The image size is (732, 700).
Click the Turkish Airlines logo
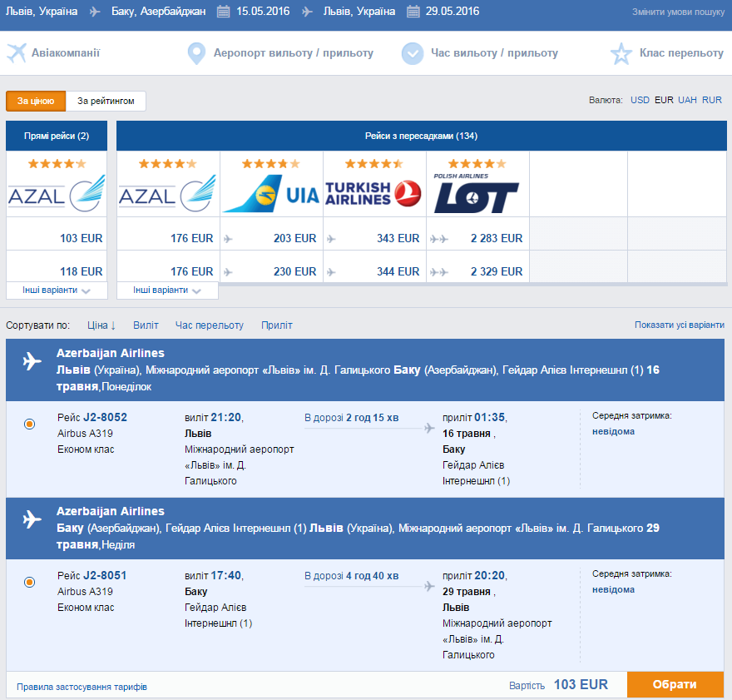point(373,193)
